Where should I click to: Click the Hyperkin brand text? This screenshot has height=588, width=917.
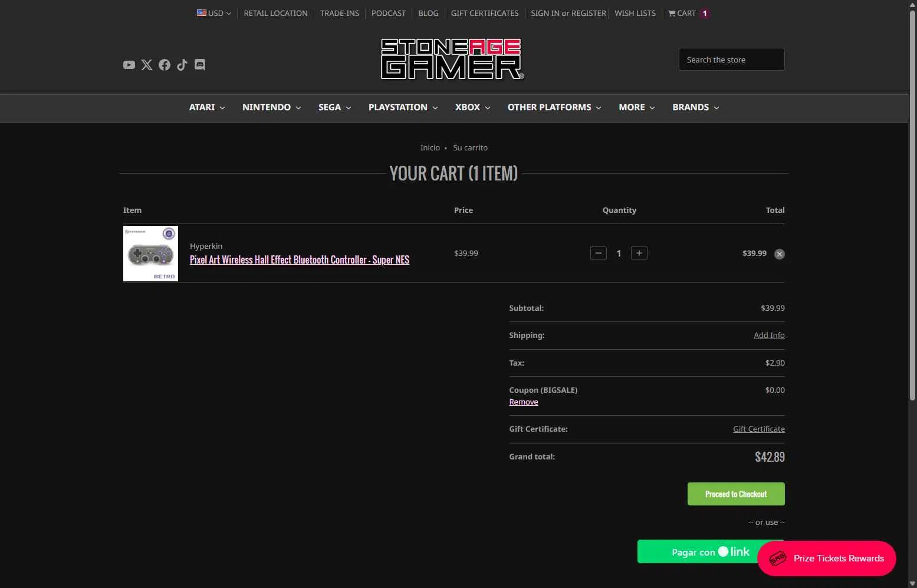[206, 246]
